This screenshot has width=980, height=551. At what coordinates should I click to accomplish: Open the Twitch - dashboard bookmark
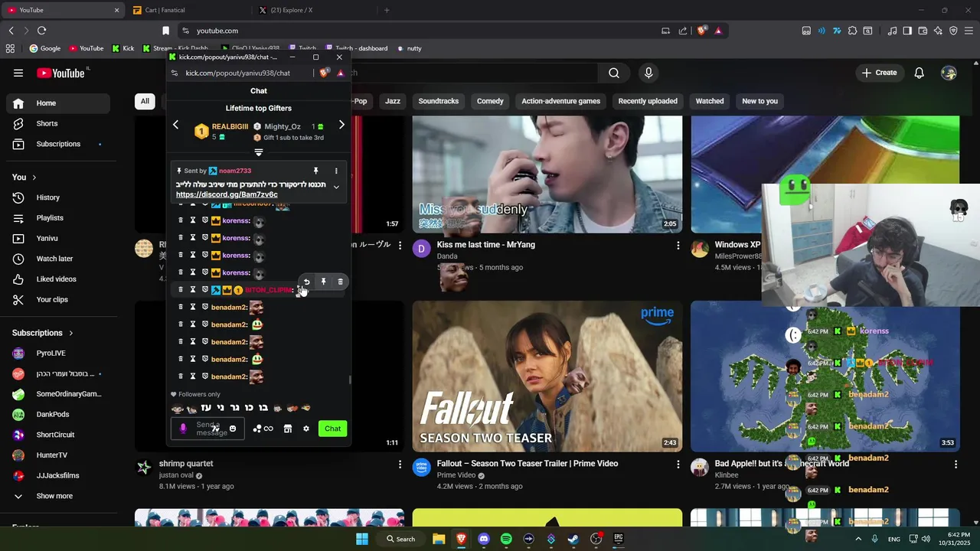355,48
